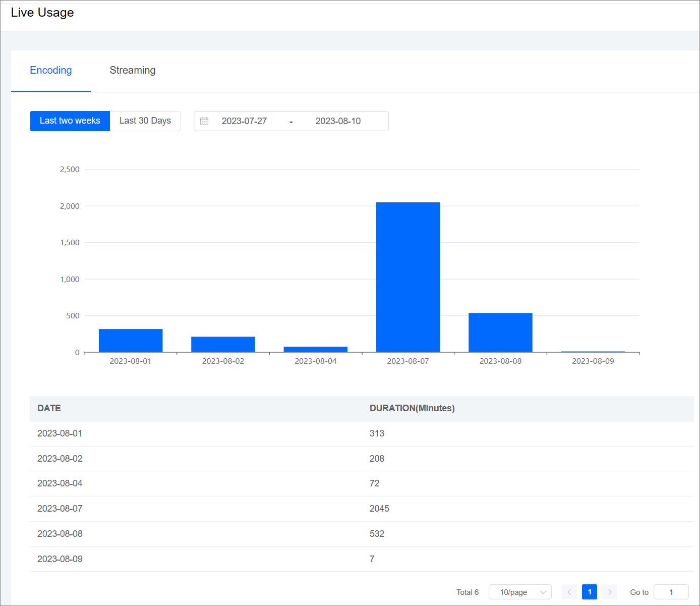Open the 10/page size dropdown
700x606 pixels.
[x=520, y=592]
